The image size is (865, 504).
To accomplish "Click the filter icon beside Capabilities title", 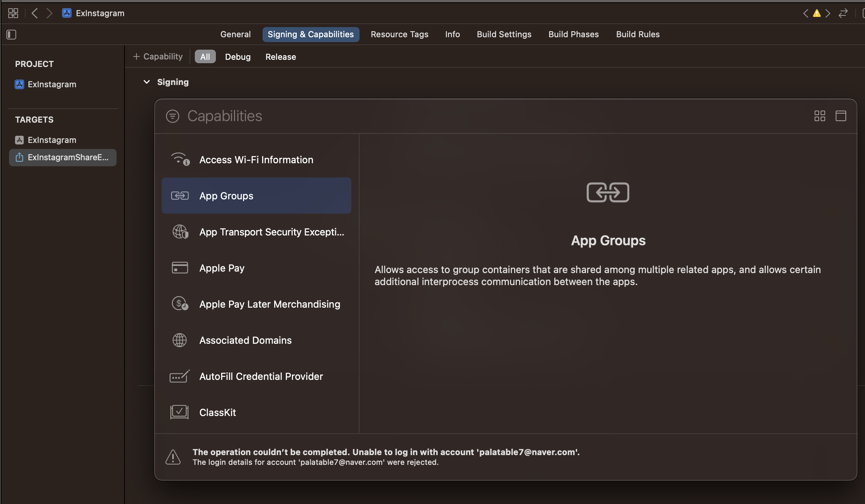I will click(173, 116).
